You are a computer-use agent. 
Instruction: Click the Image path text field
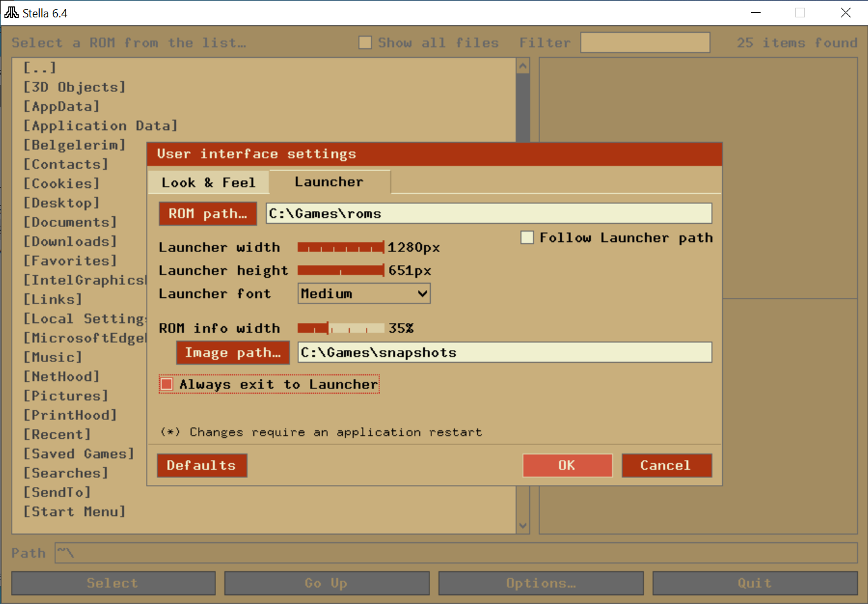tap(505, 352)
